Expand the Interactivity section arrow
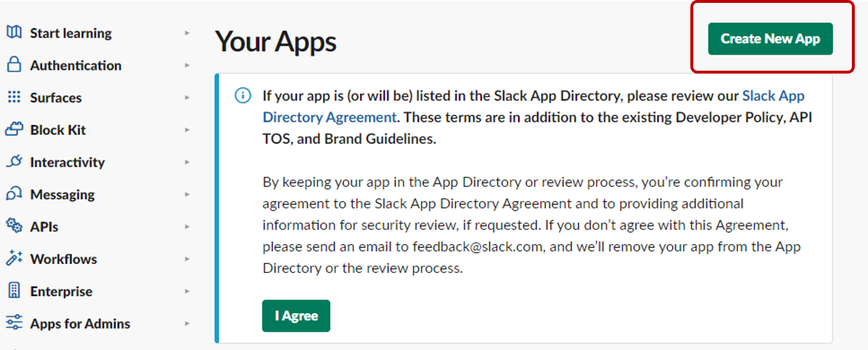Viewport: 868px width, 350px height. 187,162
